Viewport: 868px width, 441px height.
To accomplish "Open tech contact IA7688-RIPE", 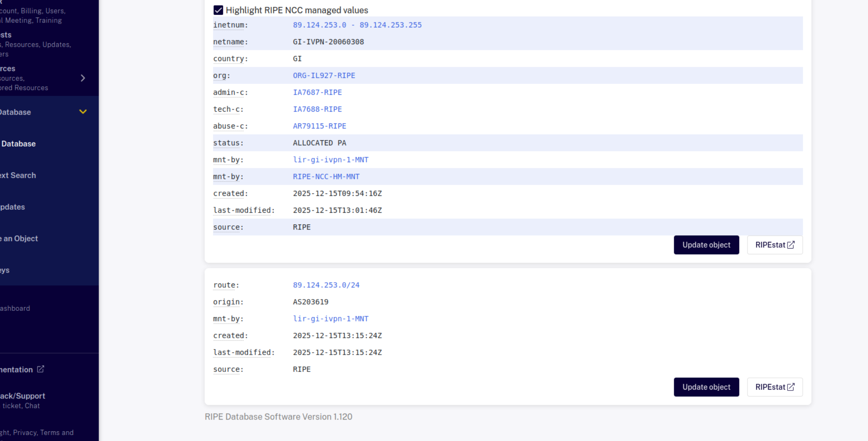I will click(x=317, y=109).
